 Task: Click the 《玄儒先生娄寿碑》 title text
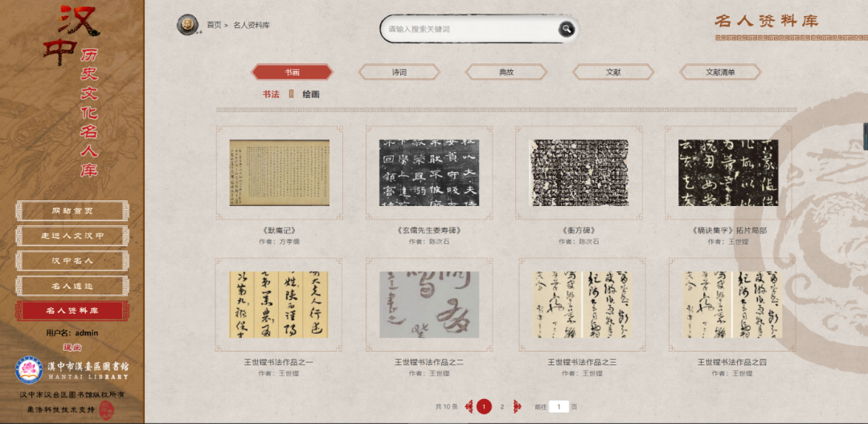[429, 231]
